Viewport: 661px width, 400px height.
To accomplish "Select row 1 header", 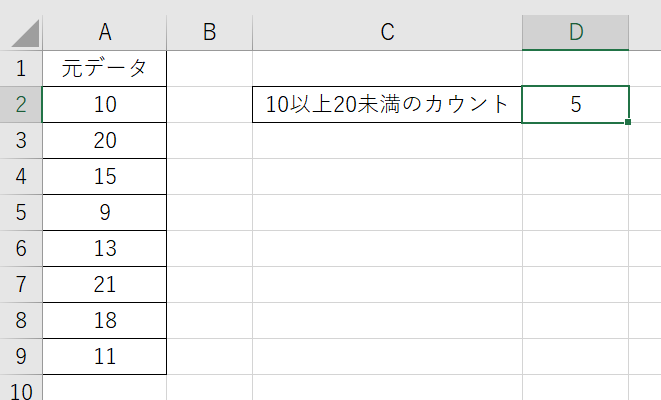I will point(21,69).
